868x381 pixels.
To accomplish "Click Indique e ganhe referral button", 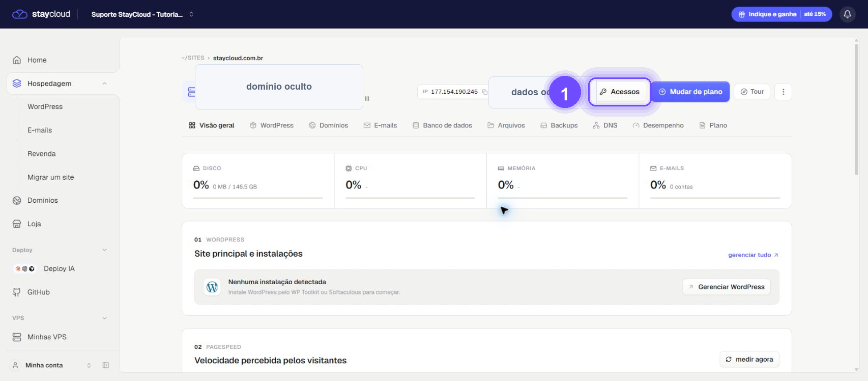I will click(x=782, y=14).
